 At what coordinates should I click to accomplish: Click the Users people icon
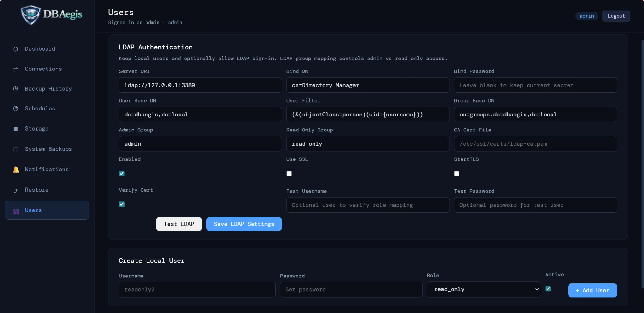click(x=16, y=211)
